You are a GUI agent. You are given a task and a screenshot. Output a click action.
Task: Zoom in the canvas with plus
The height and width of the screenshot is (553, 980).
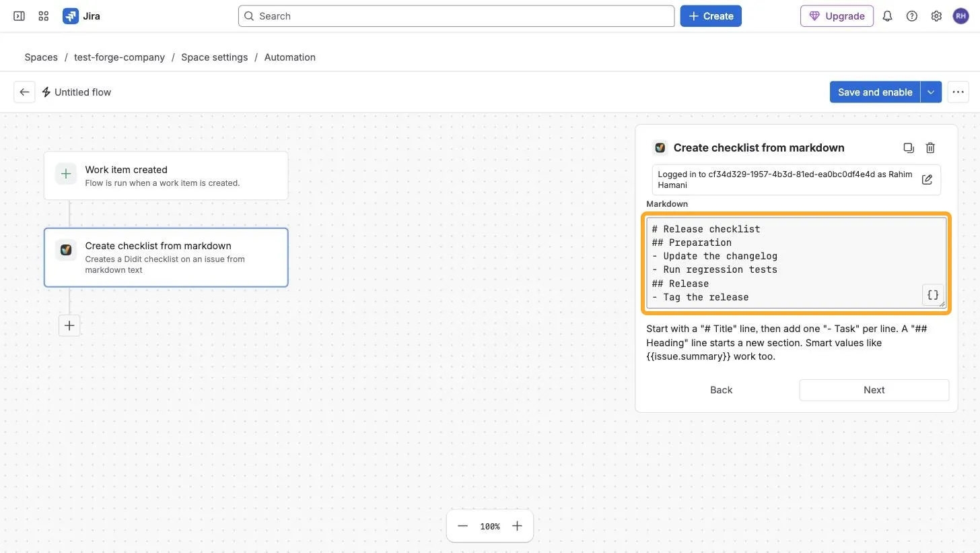point(517,526)
